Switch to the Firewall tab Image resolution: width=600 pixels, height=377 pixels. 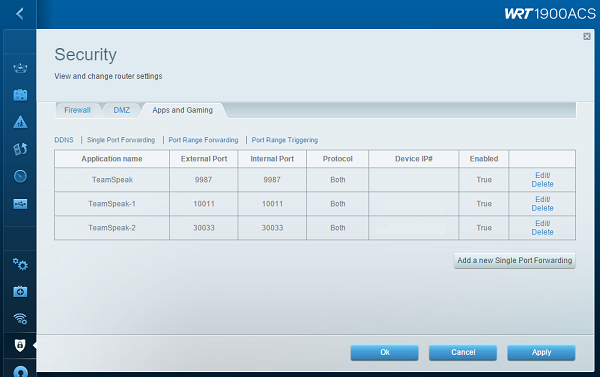[77, 110]
